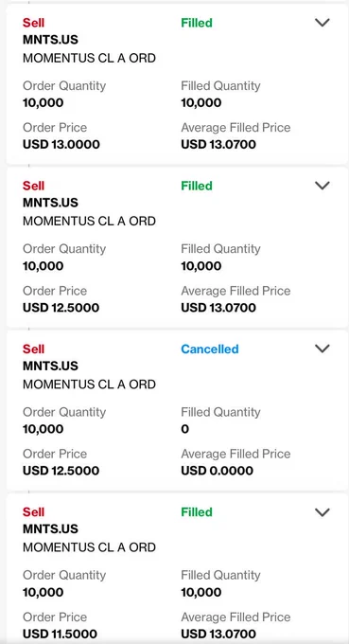Click Filled Quantity label in cancelled order
This screenshot has width=349, height=644.
220,412
